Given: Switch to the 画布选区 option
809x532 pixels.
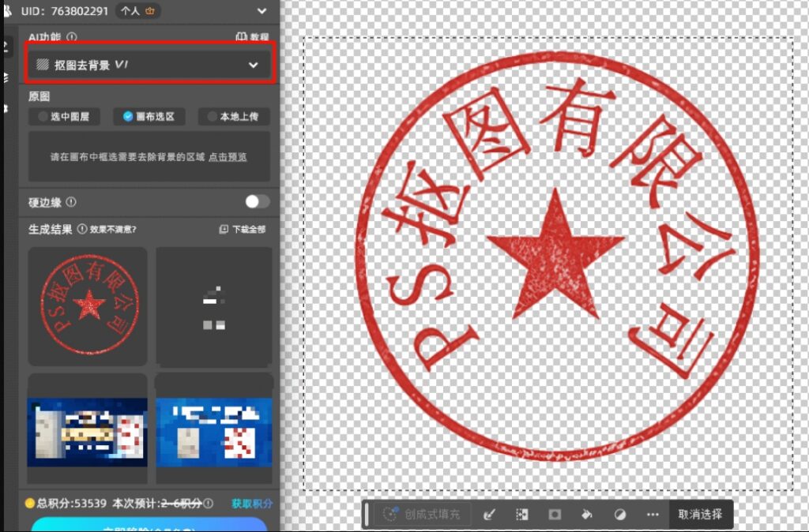Looking at the screenshot, I should tap(148, 117).
